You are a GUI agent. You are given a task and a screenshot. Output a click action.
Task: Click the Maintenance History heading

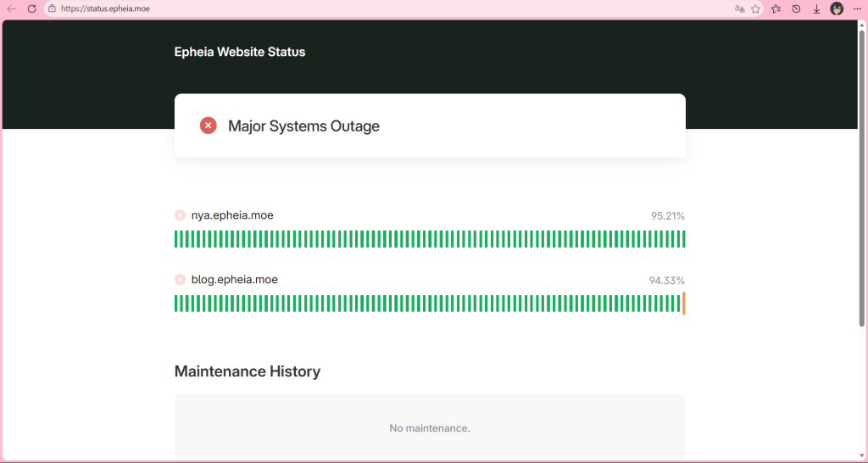[248, 371]
